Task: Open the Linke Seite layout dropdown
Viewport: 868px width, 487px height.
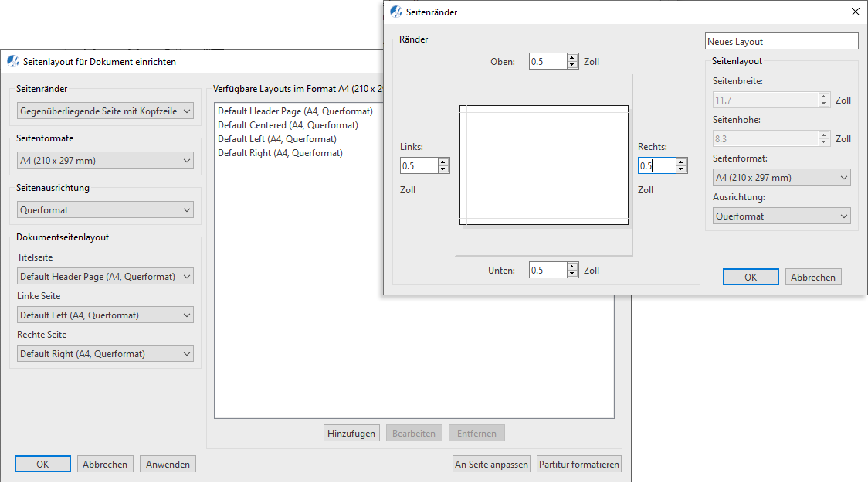Action: pos(105,315)
